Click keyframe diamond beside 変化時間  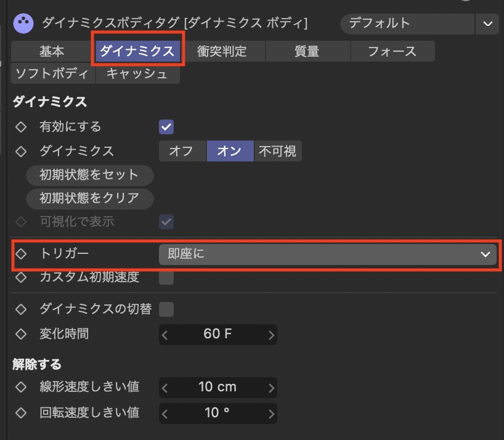click(21, 334)
